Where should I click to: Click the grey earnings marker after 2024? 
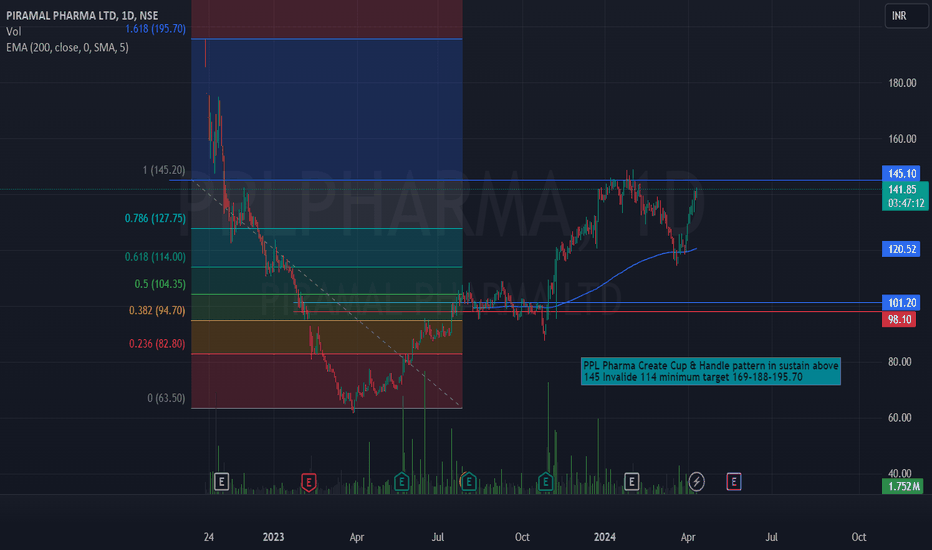(x=631, y=482)
